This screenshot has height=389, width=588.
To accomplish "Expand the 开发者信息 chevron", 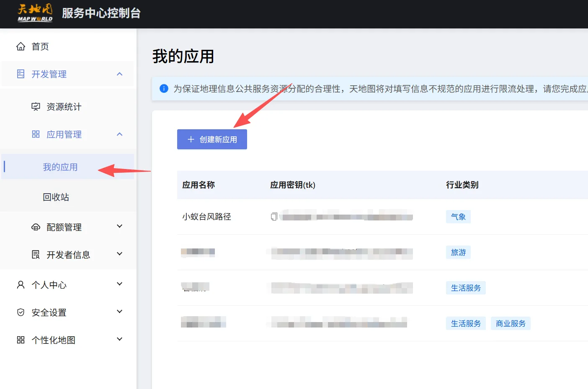I will (120, 254).
